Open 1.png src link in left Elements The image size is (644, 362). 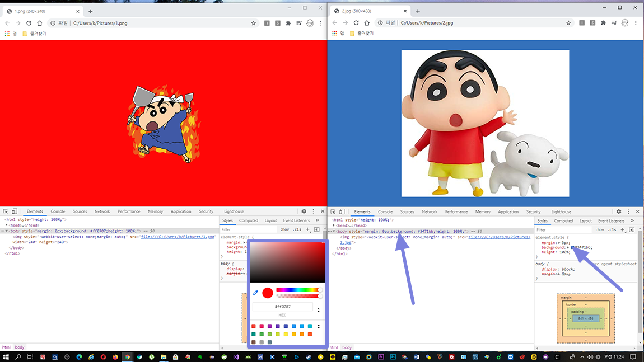[178, 237]
